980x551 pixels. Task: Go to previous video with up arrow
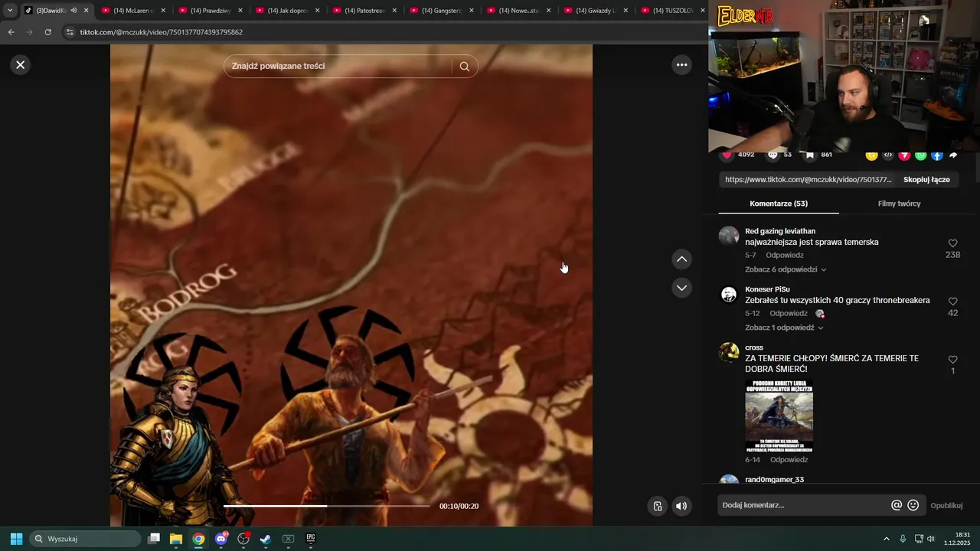[x=681, y=259]
